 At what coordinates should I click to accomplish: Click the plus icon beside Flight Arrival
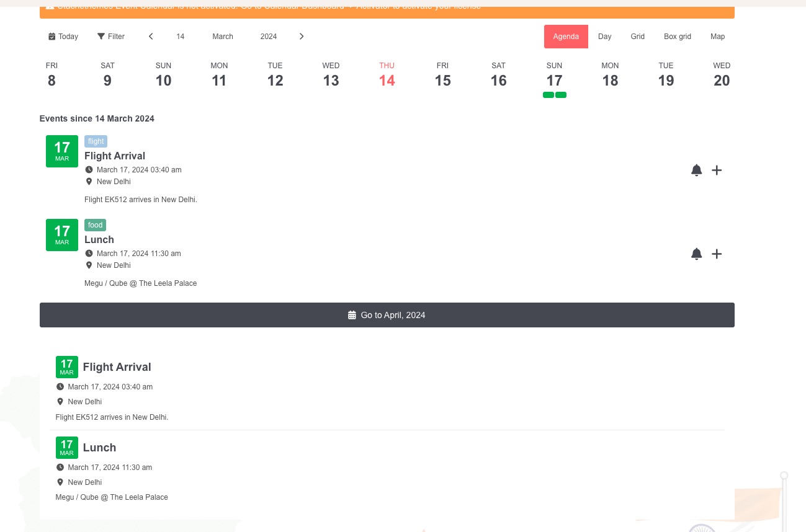(x=717, y=170)
